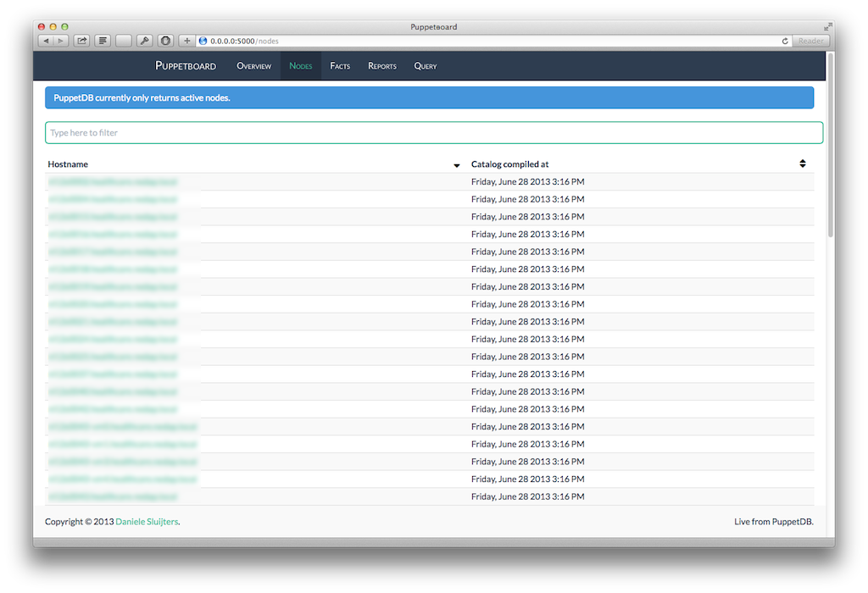The width and height of the screenshot is (868, 593).
Task: Go to the Reports tab
Action: tap(382, 66)
